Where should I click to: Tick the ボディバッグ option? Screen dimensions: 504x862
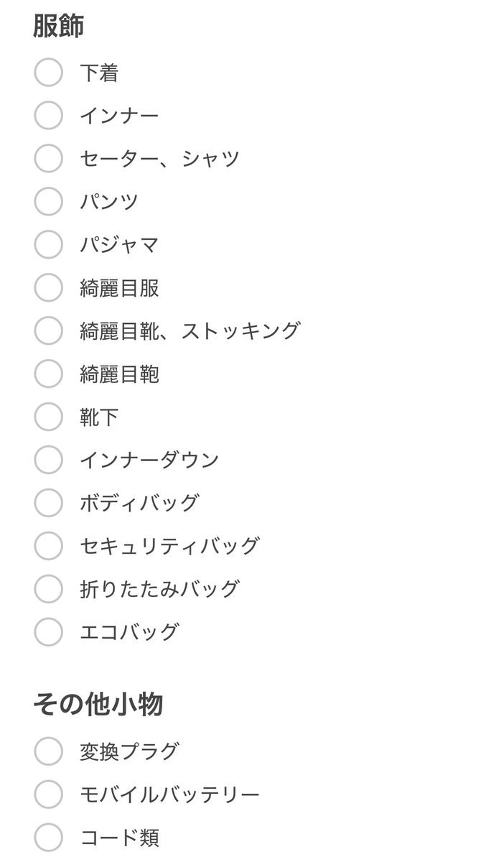pos(48,503)
